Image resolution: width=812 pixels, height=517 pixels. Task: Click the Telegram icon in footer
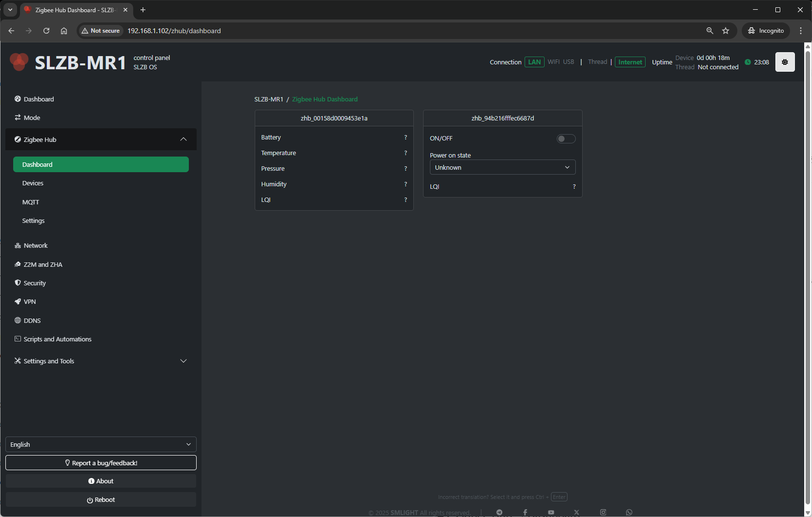pyautogui.click(x=499, y=512)
